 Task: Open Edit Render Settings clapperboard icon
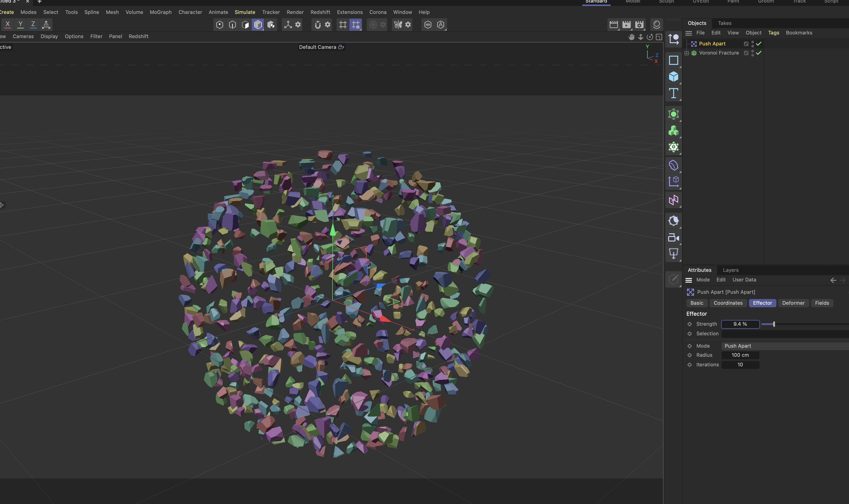coord(639,24)
